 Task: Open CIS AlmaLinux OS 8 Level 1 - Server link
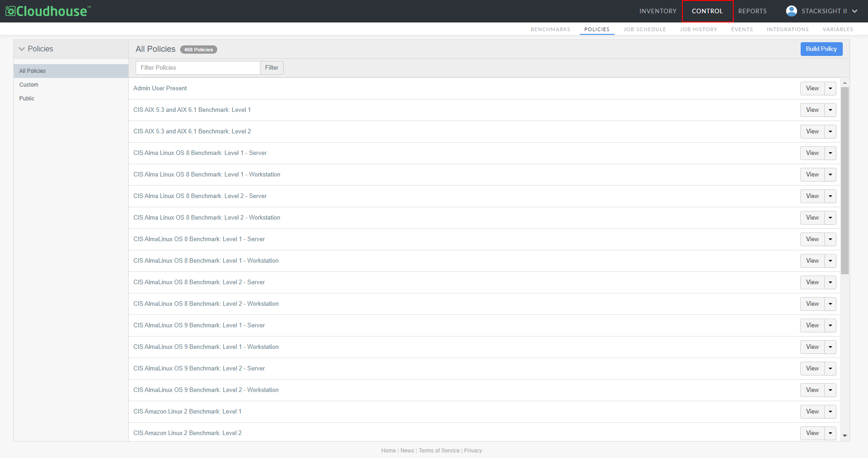click(199, 239)
